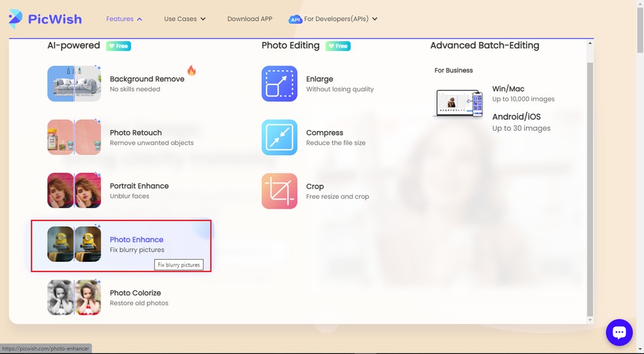
Task: Click the Free badge beside Photo Editing
Action: pyautogui.click(x=338, y=46)
